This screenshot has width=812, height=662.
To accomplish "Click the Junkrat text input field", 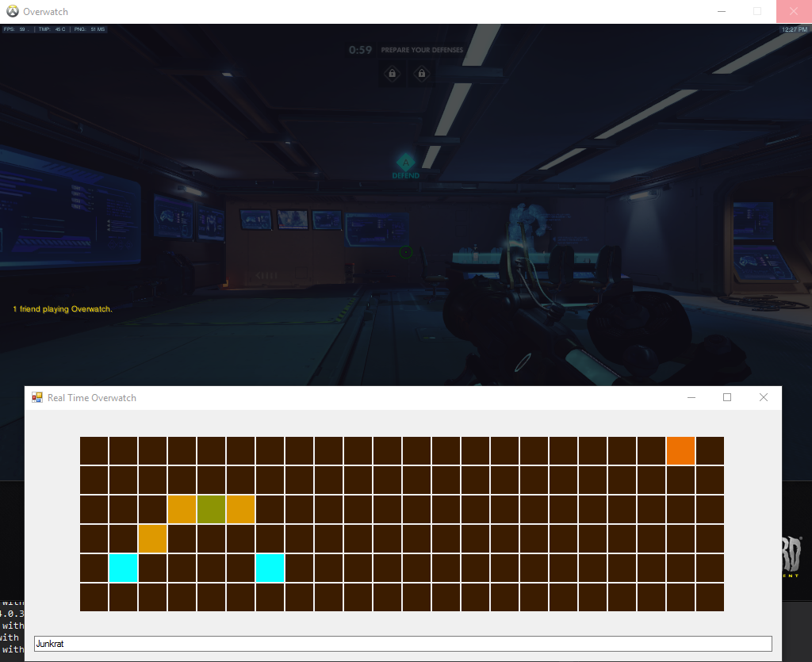I will coord(403,643).
